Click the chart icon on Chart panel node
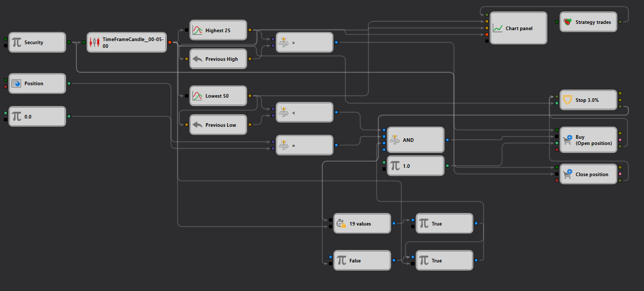This screenshot has width=644, height=291. [x=497, y=29]
